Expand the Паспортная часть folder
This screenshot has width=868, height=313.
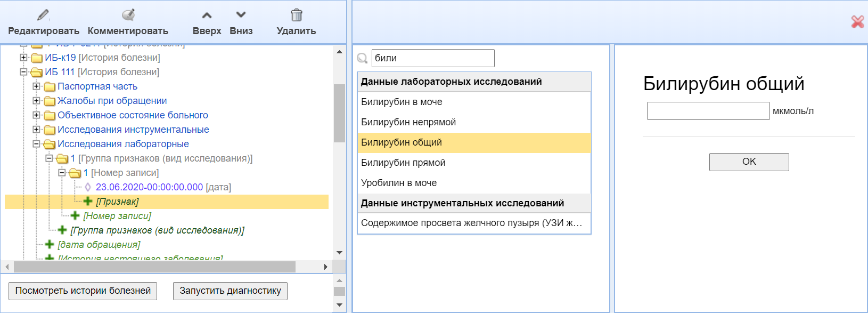coord(36,86)
